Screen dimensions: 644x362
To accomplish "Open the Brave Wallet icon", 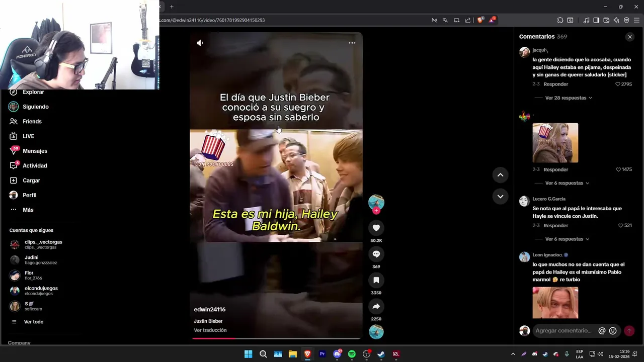I will point(606,20).
